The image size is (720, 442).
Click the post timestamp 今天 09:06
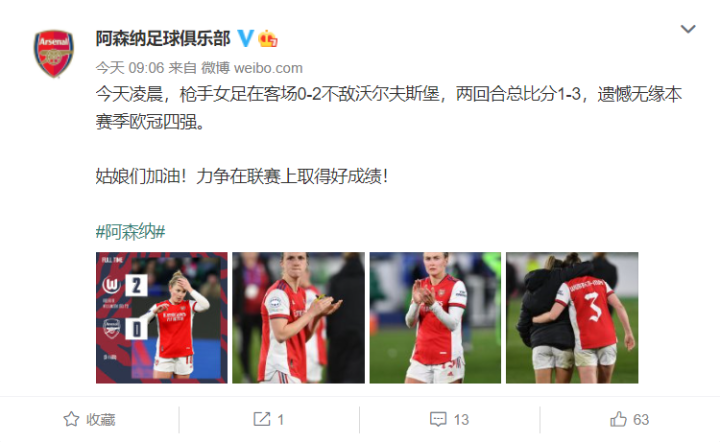click(x=130, y=68)
